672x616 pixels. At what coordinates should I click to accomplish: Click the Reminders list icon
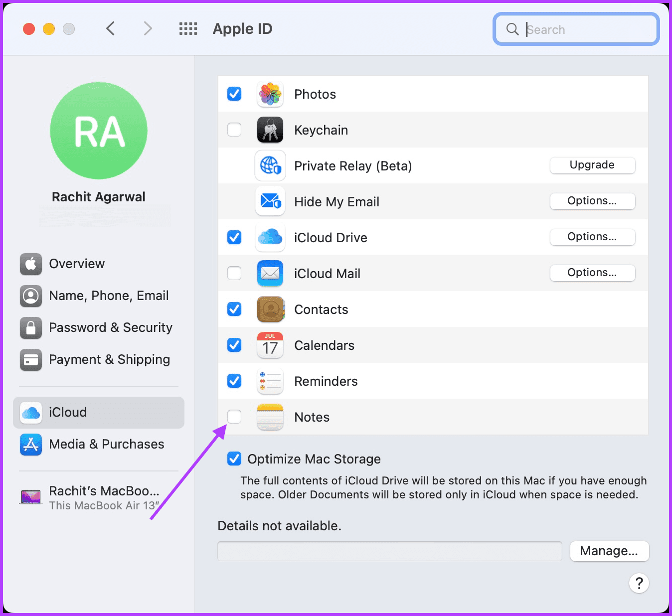(x=270, y=381)
